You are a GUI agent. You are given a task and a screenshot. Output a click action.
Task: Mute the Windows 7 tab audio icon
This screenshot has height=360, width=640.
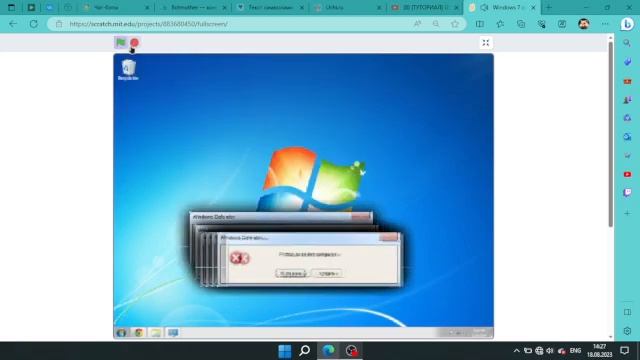pyautogui.click(x=484, y=7)
